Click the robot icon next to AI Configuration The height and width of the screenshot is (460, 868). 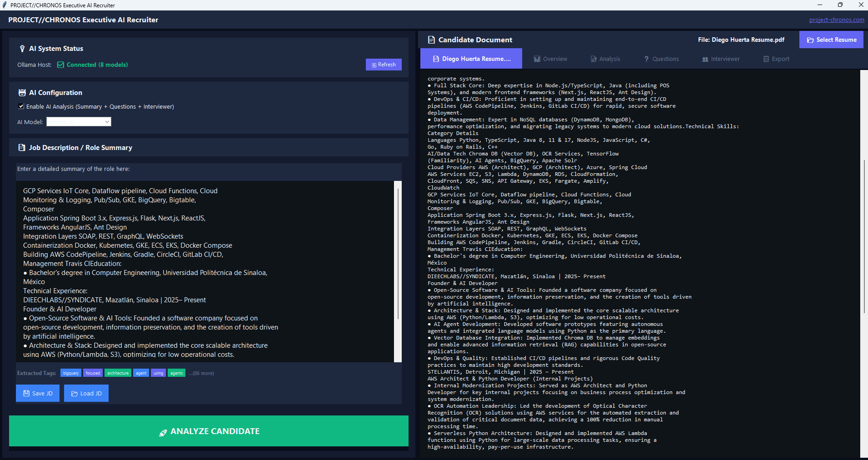coord(22,92)
